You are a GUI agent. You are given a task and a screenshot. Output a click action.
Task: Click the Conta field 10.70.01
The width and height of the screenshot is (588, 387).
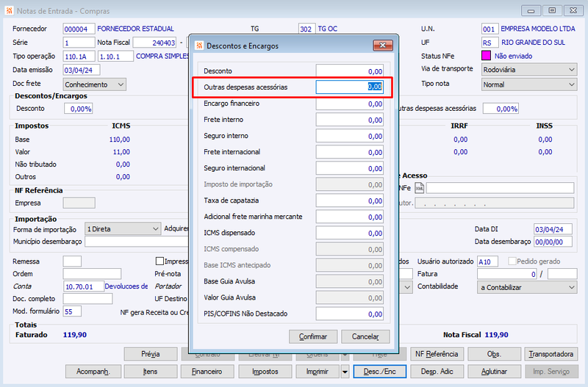84,286
